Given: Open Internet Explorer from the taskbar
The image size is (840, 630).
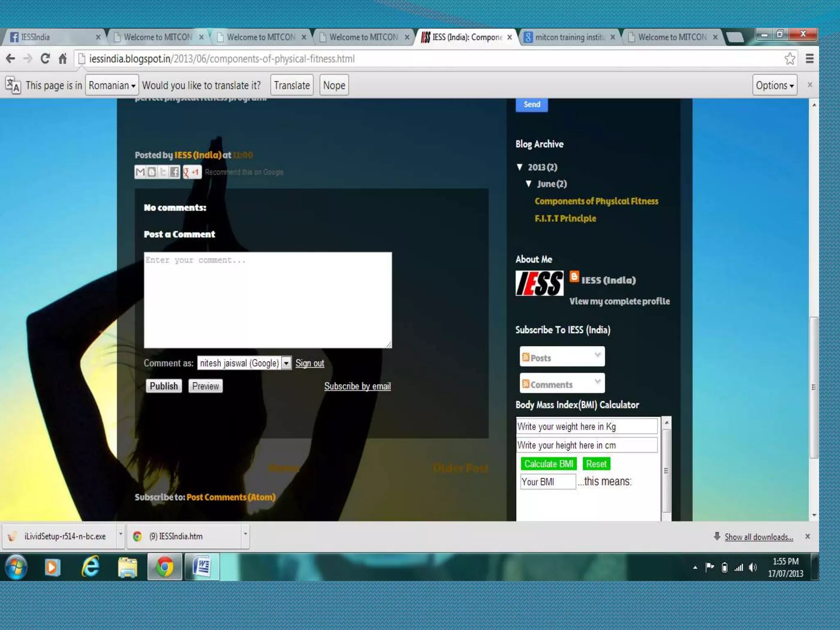Looking at the screenshot, I should [x=90, y=567].
